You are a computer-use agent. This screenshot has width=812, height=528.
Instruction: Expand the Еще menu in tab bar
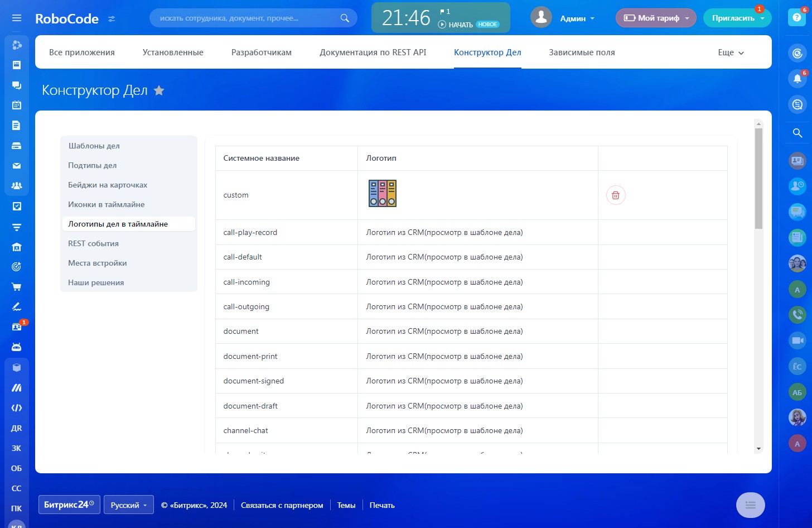click(x=731, y=52)
